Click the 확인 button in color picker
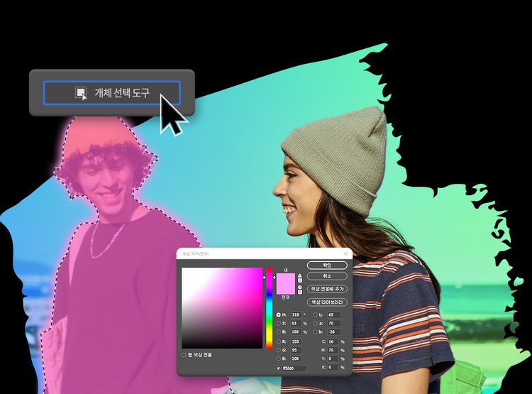The width and height of the screenshot is (532, 394). coord(327,266)
